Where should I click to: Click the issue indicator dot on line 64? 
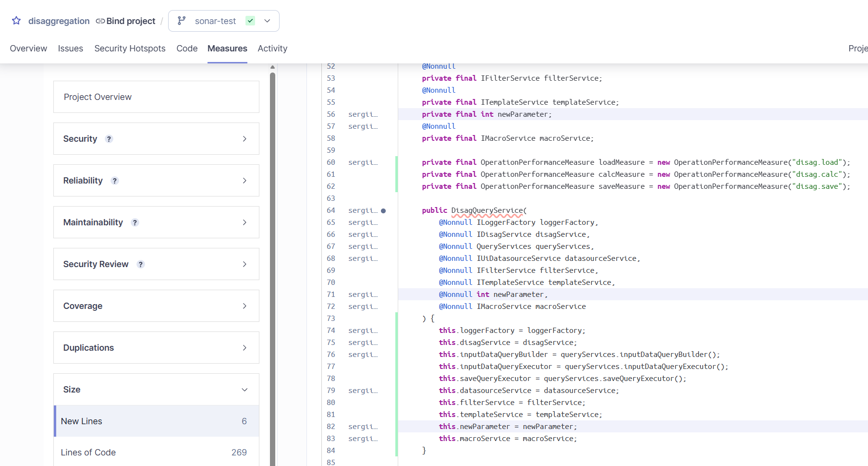click(383, 211)
